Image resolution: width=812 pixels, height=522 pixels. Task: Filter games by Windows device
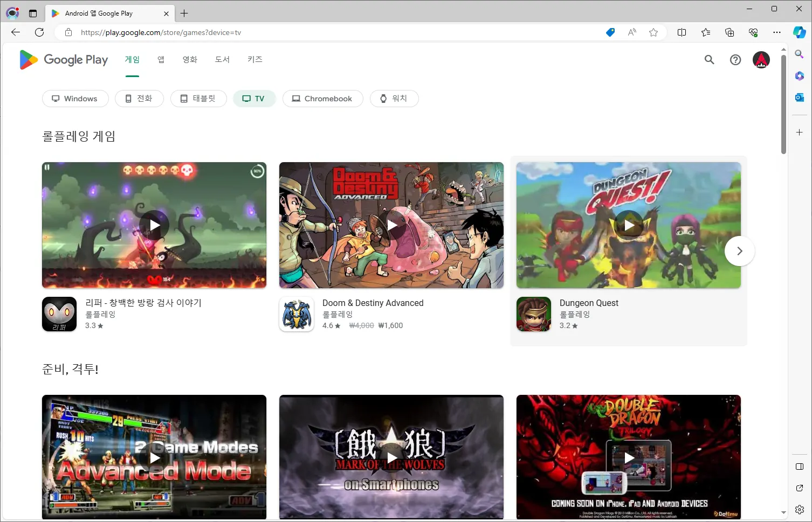[x=75, y=99]
